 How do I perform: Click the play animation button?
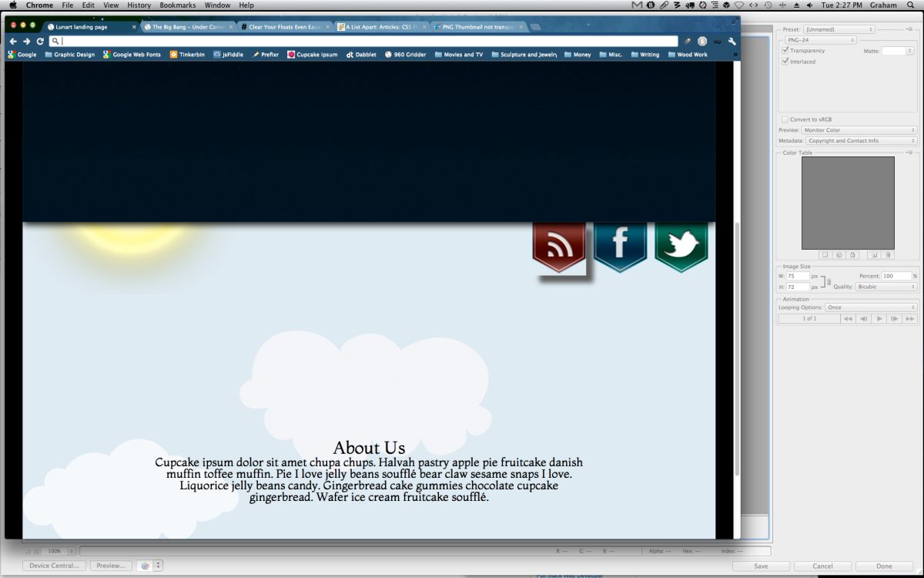coord(879,318)
